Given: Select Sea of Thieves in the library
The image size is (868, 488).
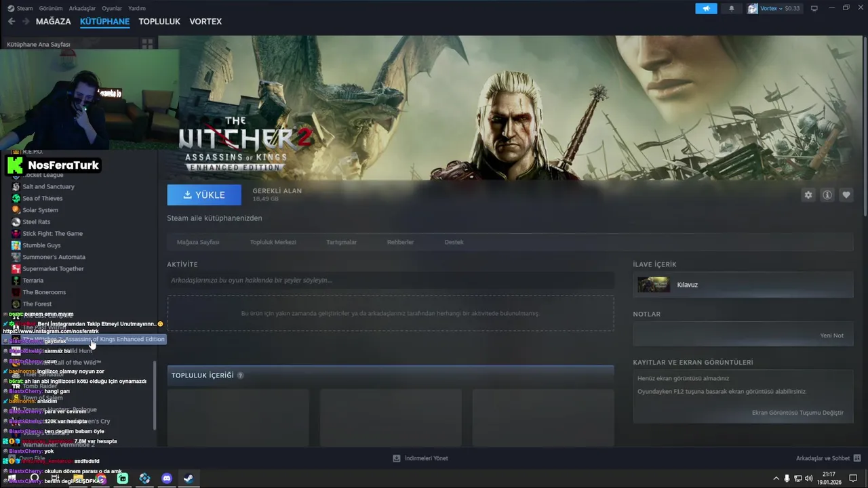Looking at the screenshot, I should pyautogui.click(x=42, y=198).
